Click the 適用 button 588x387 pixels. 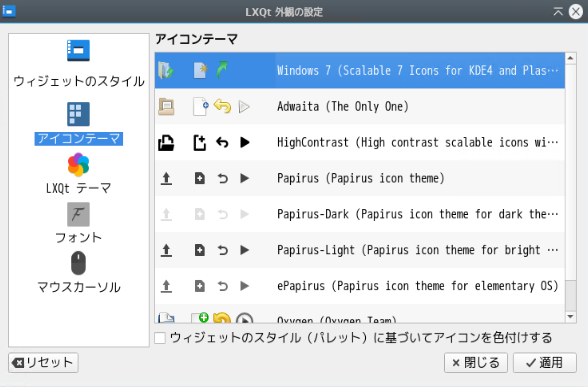(x=544, y=363)
